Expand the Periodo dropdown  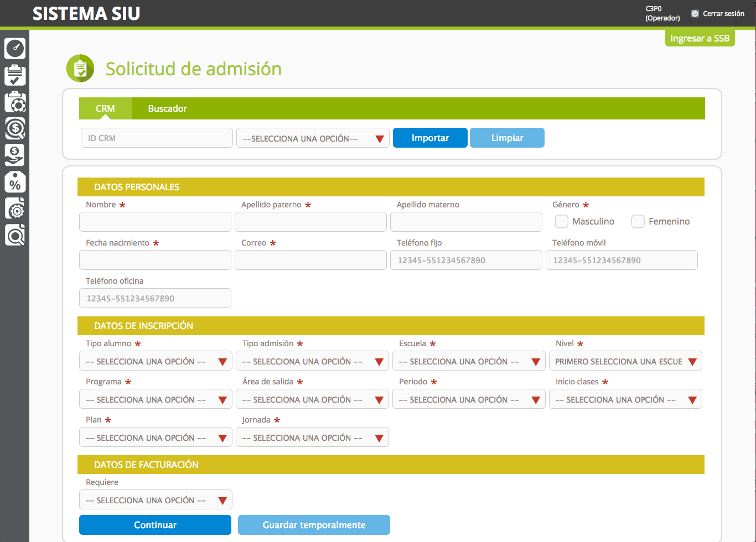[x=469, y=399]
